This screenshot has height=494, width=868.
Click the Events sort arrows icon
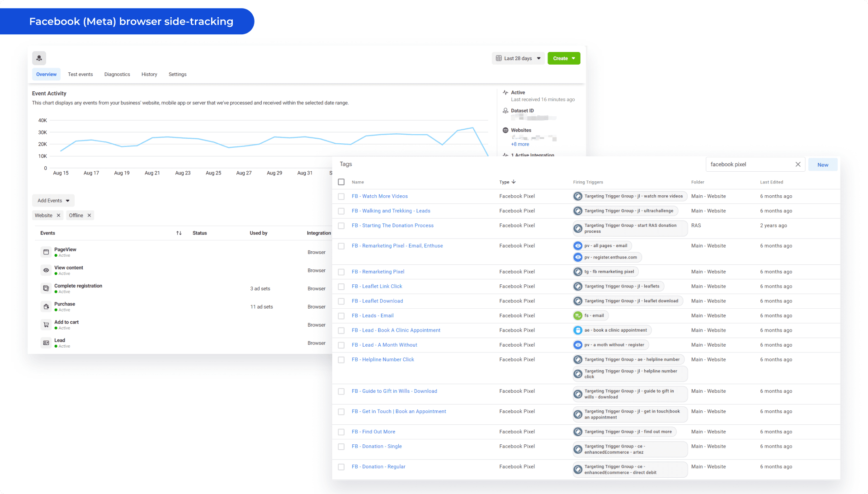point(179,233)
